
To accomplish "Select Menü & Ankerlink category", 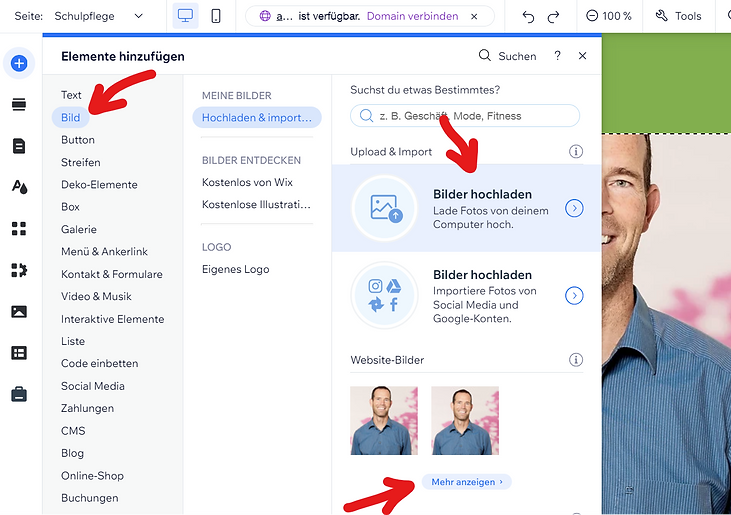I will tap(104, 252).
